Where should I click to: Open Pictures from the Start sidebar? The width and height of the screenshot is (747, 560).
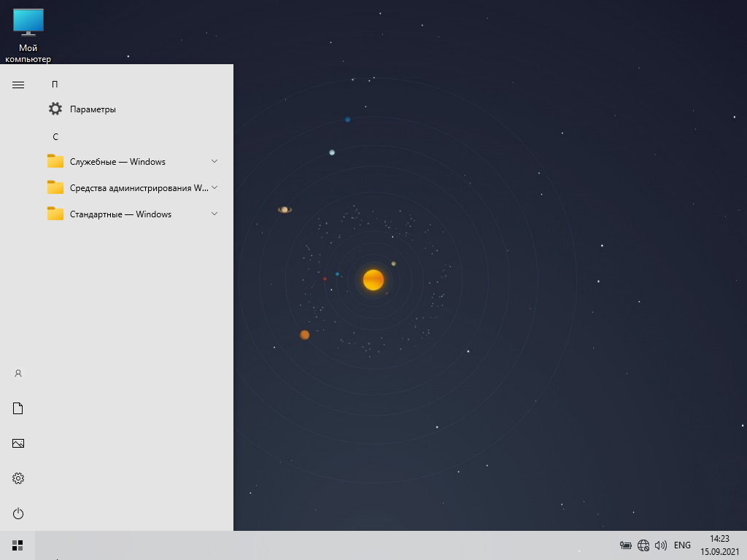(18, 443)
